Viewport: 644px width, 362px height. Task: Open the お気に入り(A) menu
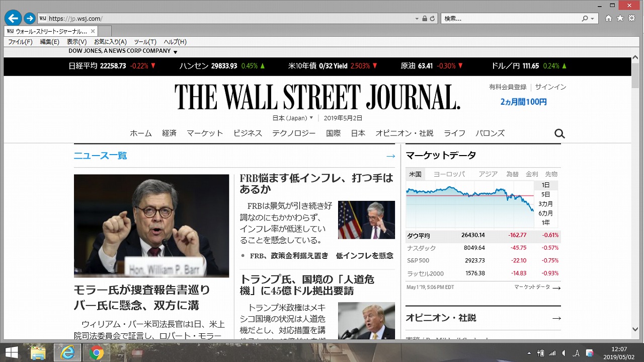pyautogui.click(x=110, y=42)
